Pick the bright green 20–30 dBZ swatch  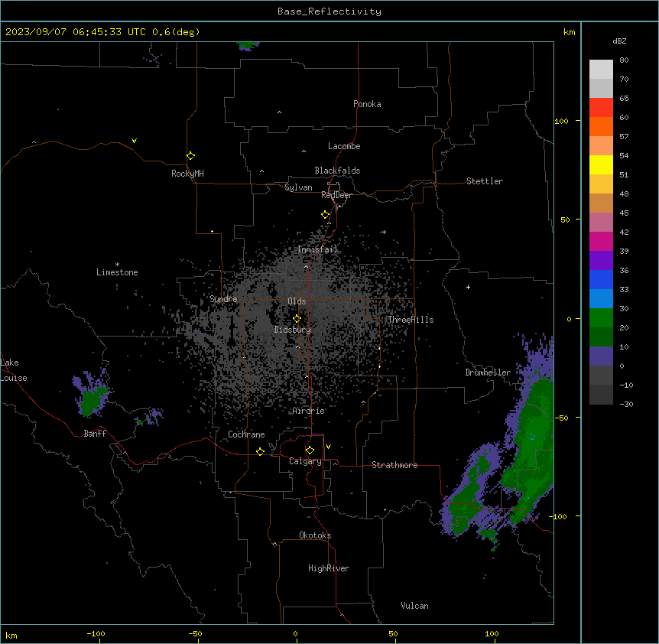click(x=601, y=318)
